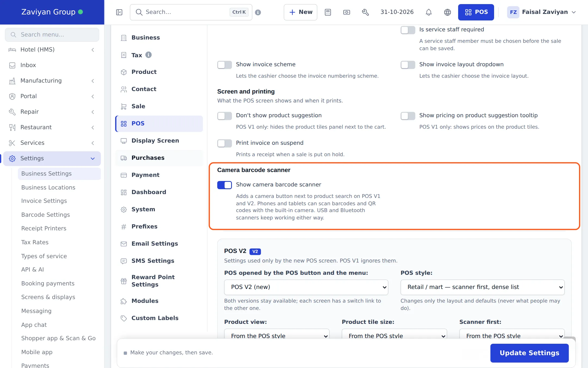This screenshot has height=368, width=588.
Task: Click the Product box icon
Action: point(124,72)
